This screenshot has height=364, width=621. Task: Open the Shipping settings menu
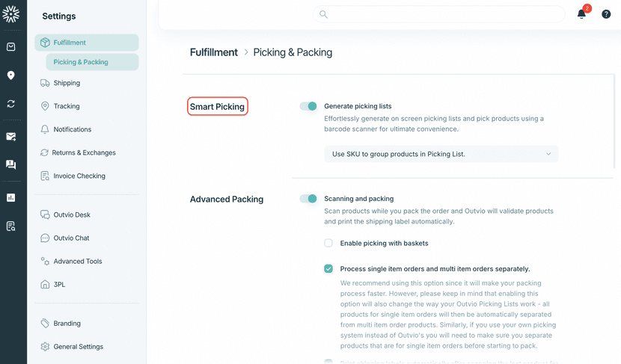67,83
